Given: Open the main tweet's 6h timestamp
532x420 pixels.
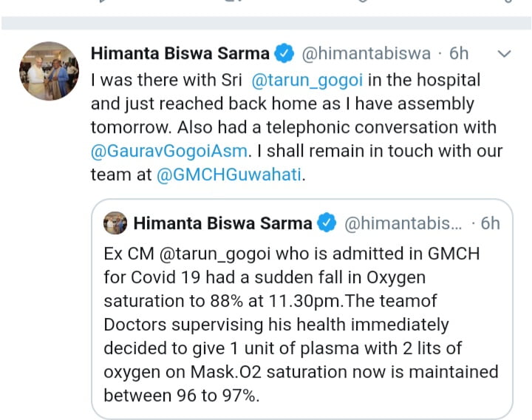Looking at the screenshot, I should (x=459, y=53).
